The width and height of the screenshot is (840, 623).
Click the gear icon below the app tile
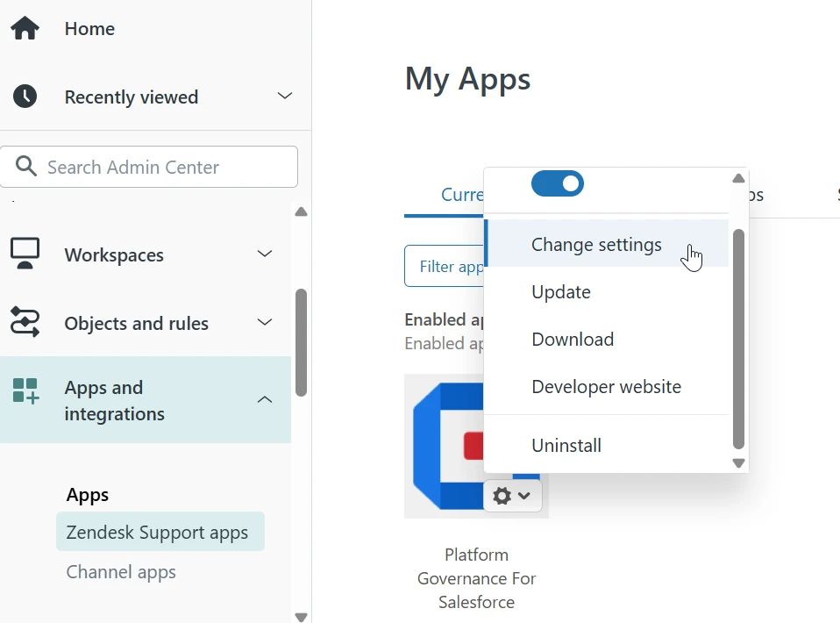tap(502, 496)
